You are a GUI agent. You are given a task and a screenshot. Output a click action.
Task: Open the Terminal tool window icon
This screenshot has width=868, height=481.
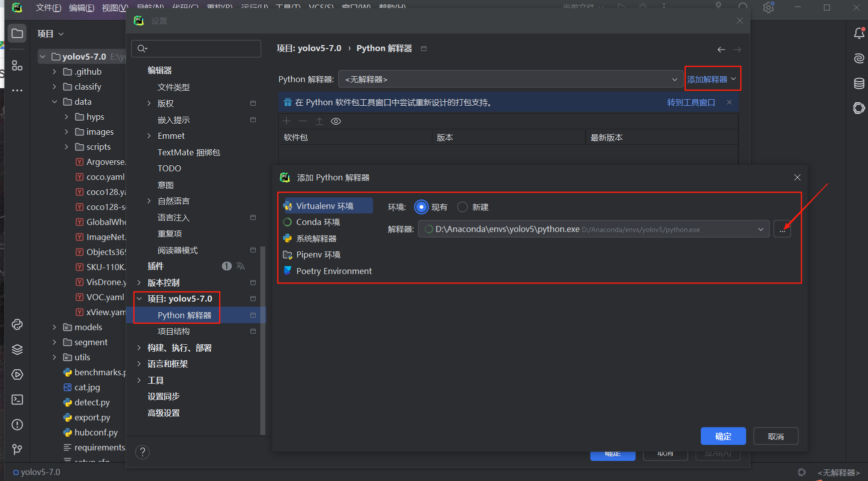pos(17,400)
